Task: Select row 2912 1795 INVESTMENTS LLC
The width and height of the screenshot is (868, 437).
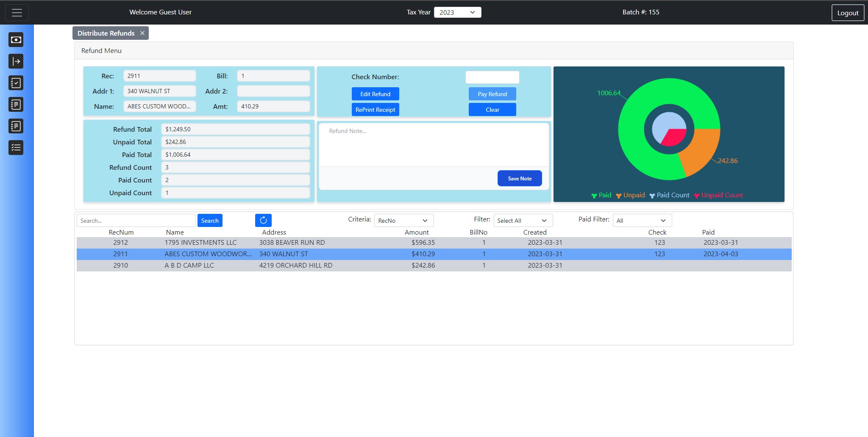Action: [434, 243]
